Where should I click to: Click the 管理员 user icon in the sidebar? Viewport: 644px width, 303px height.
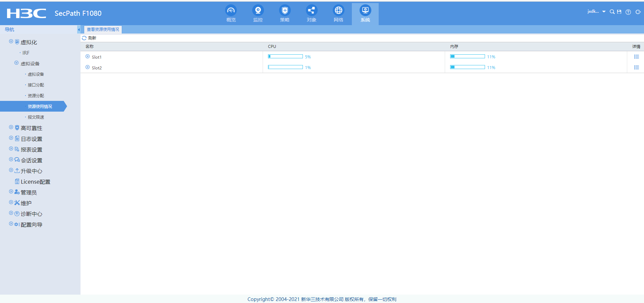pos(17,192)
